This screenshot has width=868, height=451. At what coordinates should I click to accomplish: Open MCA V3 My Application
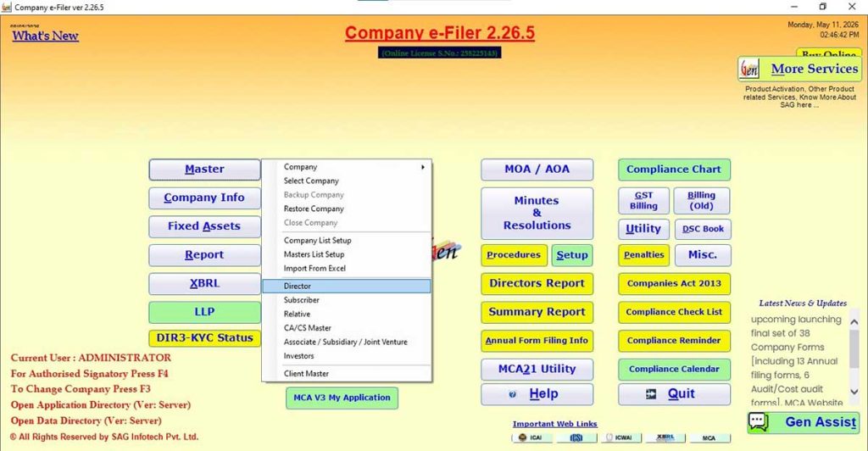[342, 398]
